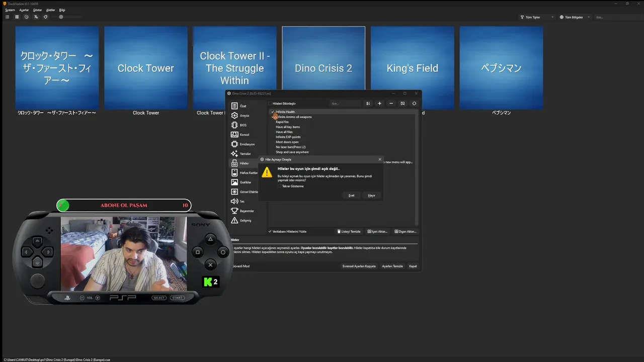Click Dışarı Aktar button

tap(406, 231)
